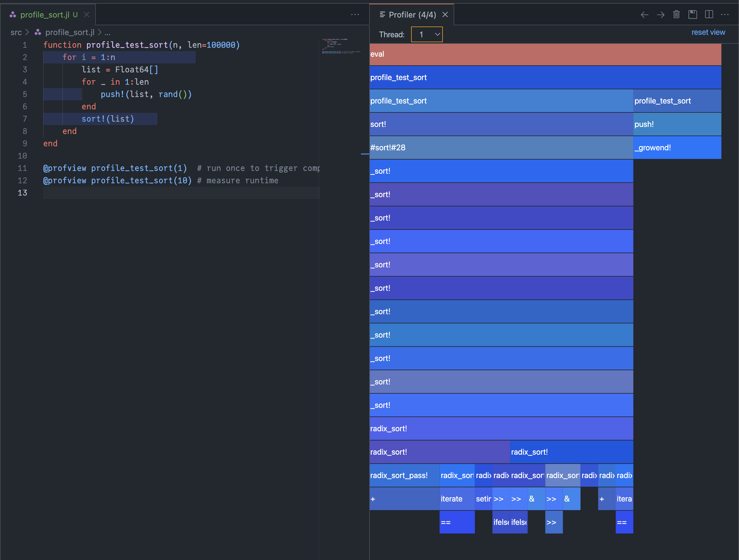Delete current profile with trash icon
This screenshot has height=560, width=739.
coord(676,15)
